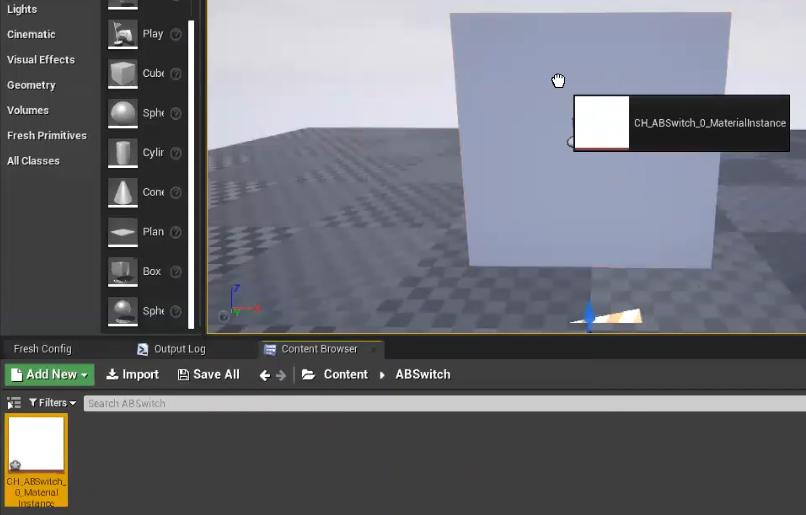Focus the Search ABSwitch field

click(445, 403)
